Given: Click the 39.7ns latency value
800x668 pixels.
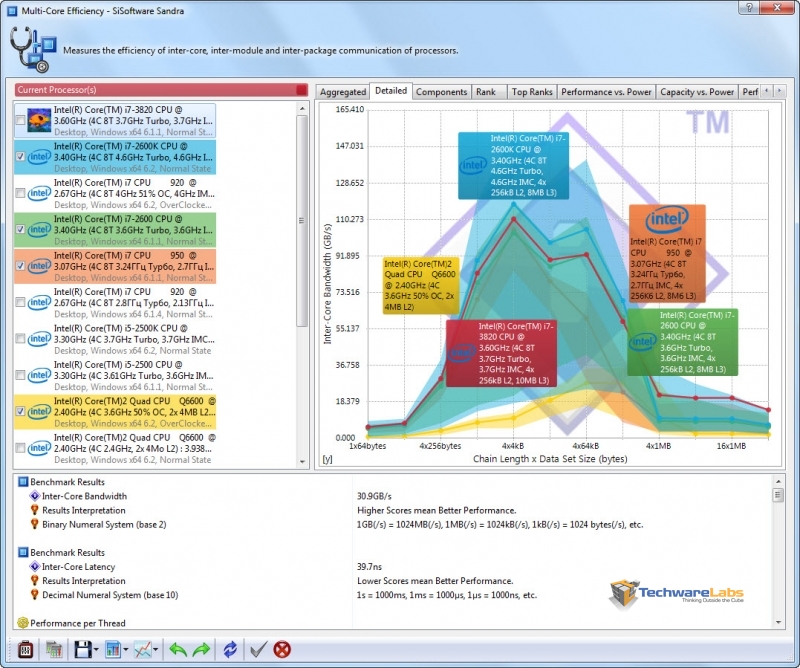Looking at the screenshot, I should coord(369,566).
